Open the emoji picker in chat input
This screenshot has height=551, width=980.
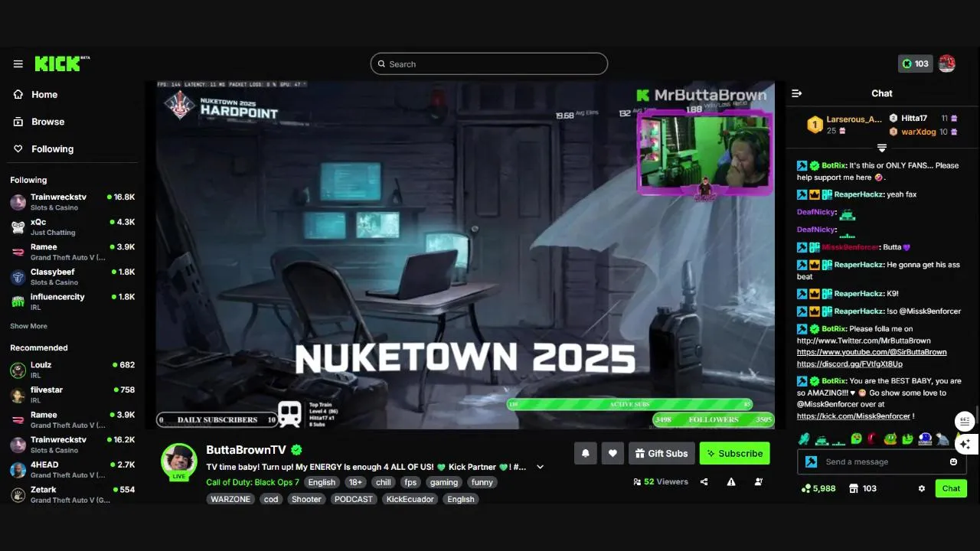coord(953,461)
